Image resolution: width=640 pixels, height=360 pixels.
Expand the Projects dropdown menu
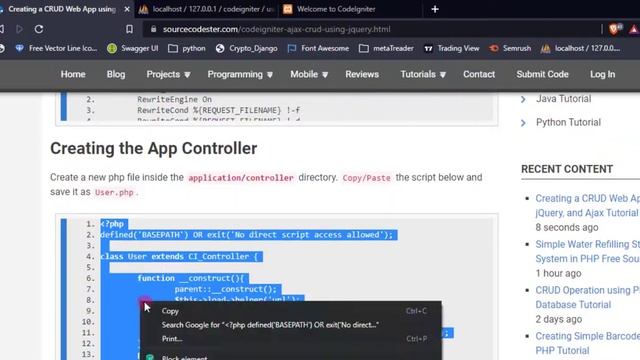[168, 74]
